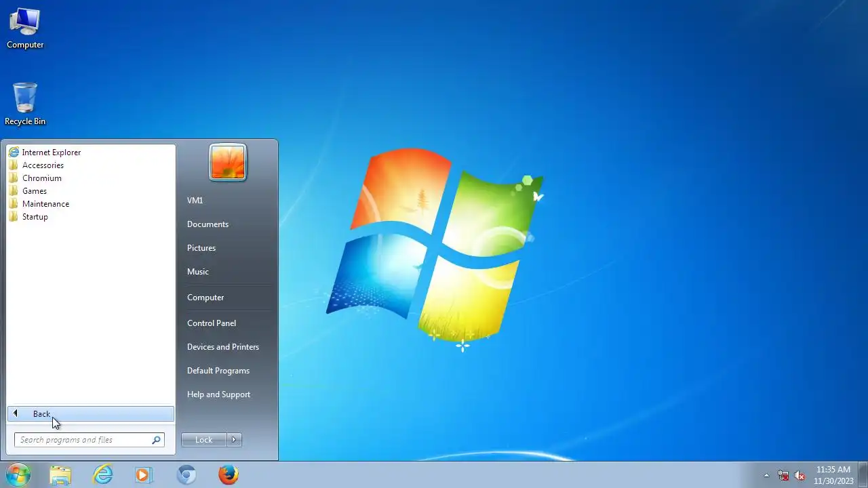868x488 pixels.
Task: Click the magnifier icon in search box
Action: click(x=157, y=440)
